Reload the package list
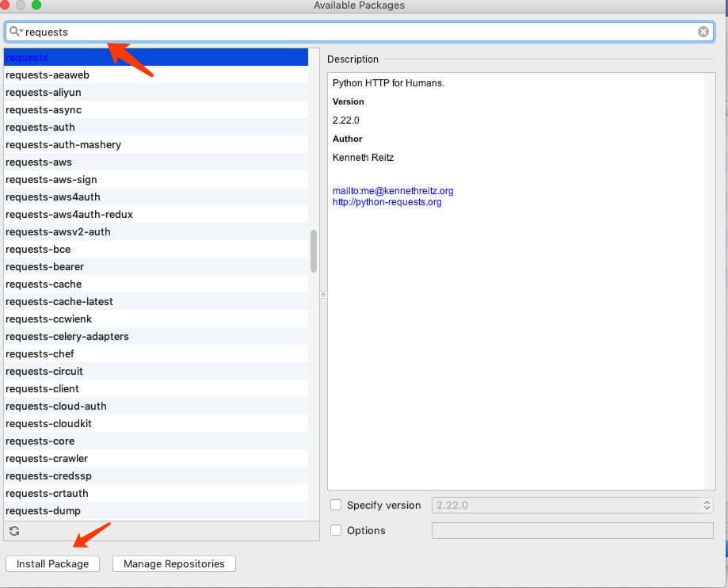 point(14,531)
